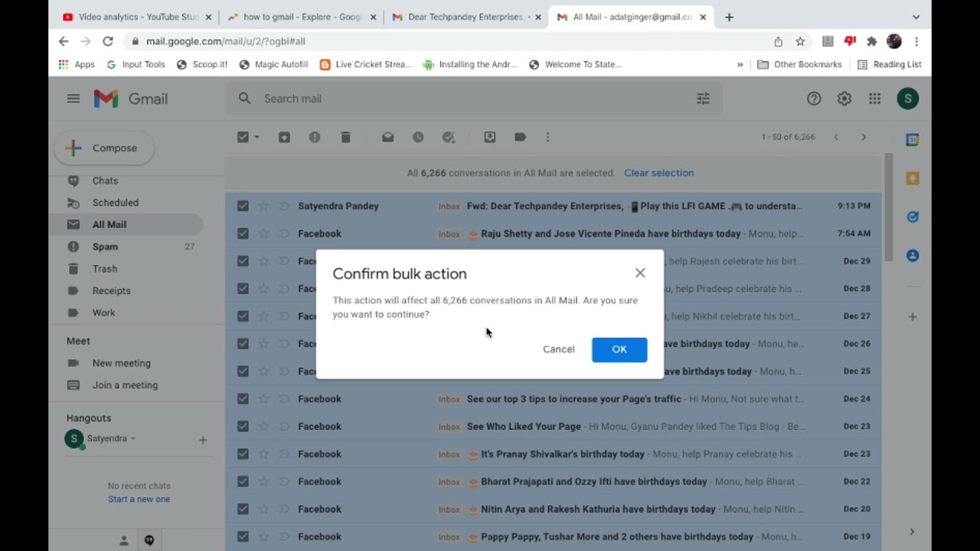Open new browser tab plus button
This screenshot has width=980, height=551.
coord(729,17)
